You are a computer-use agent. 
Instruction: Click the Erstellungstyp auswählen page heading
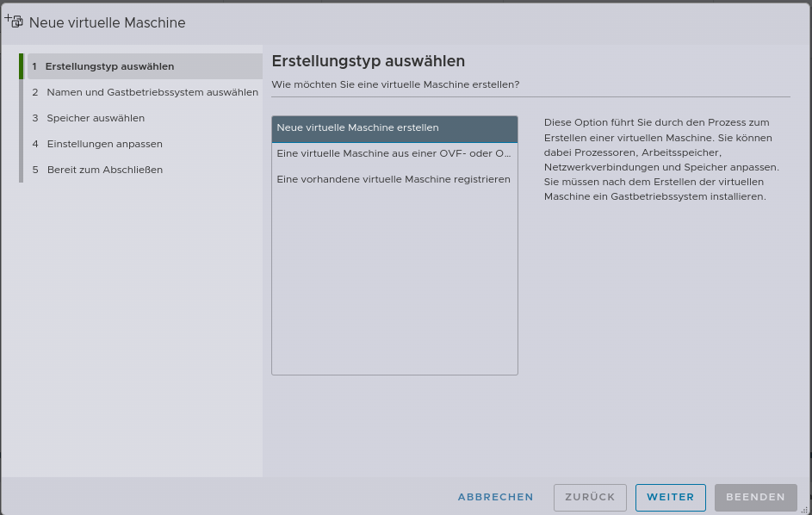coord(369,61)
